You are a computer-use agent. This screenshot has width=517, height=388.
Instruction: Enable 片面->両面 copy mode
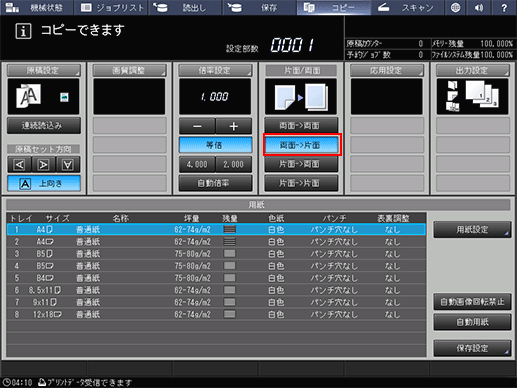tap(301, 164)
